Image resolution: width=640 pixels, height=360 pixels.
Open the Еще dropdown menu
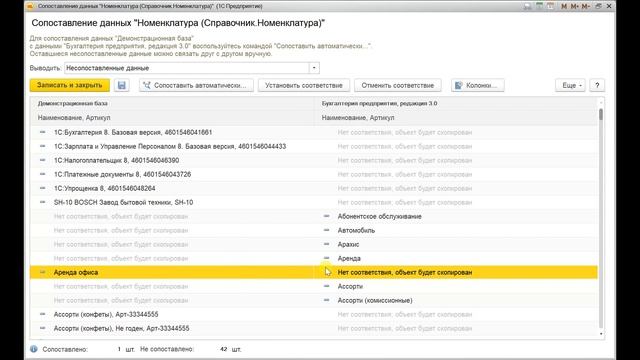(x=571, y=85)
